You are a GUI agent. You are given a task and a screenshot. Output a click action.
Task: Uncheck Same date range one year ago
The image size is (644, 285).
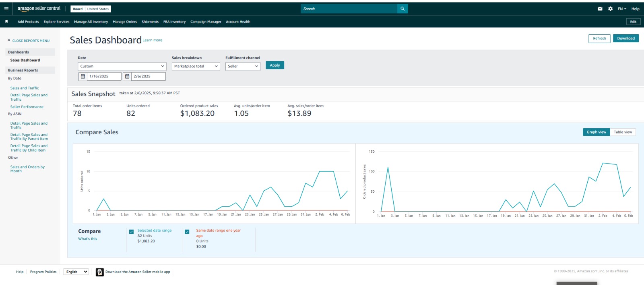(187, 232)
